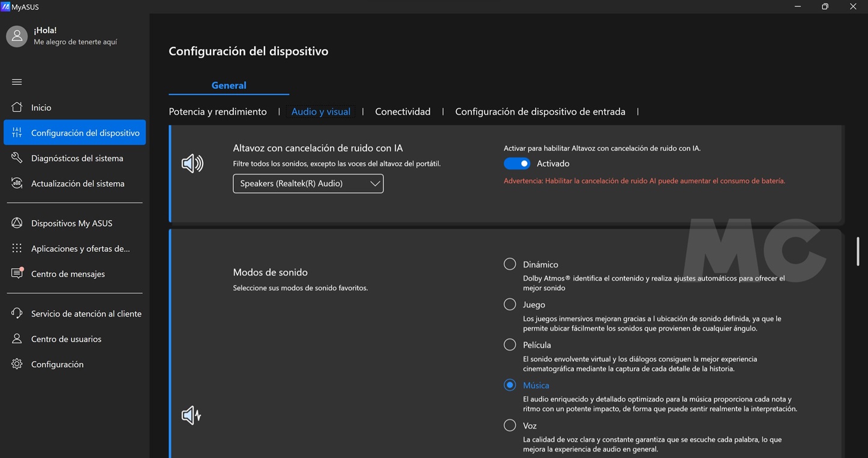
Task: Switch to Potencia y rendimiento tab
Action: [218, 112]
